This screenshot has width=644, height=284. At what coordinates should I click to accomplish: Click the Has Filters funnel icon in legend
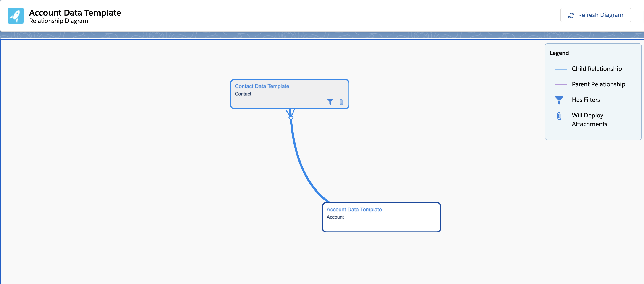tap(559, 100)
